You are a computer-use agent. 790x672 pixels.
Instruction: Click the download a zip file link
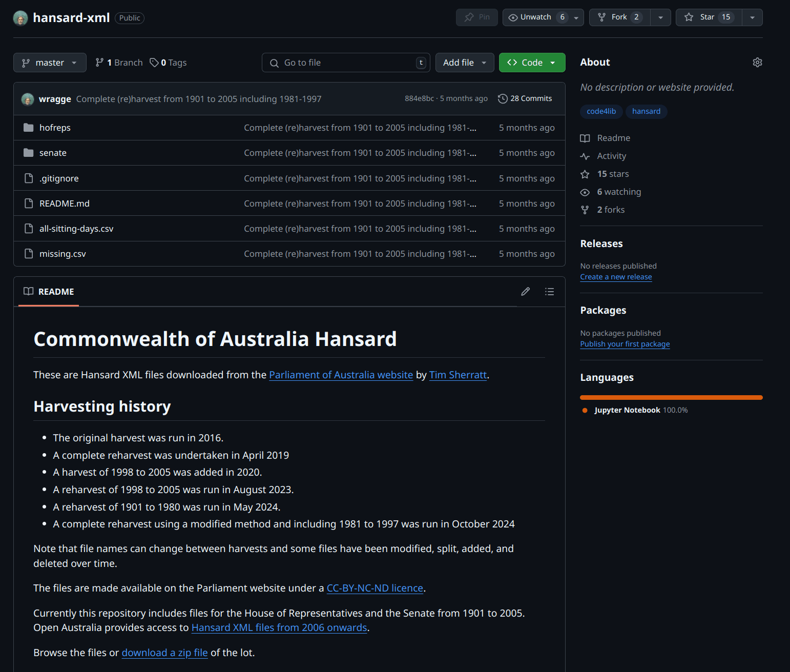coord(164,653)
